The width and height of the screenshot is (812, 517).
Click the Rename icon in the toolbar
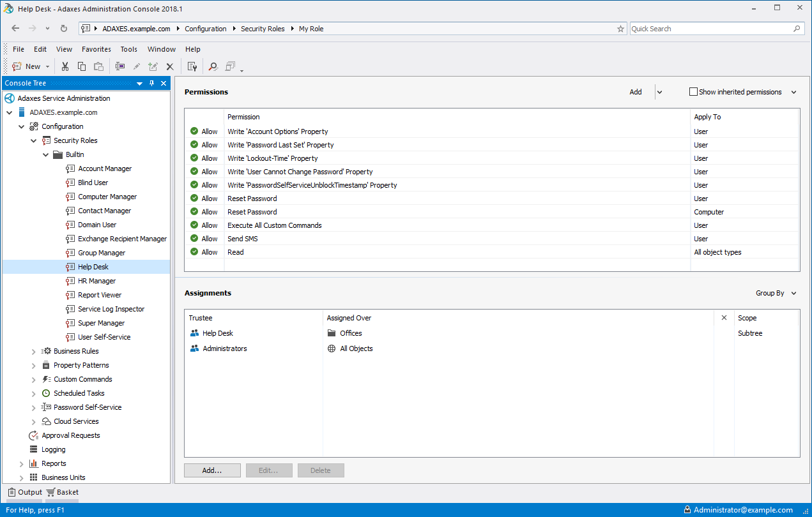(x=120, y=66)
